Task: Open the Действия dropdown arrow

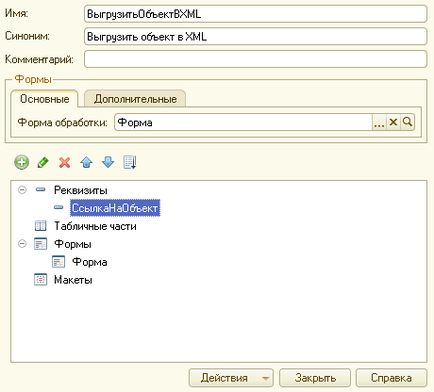Action: 266,378
